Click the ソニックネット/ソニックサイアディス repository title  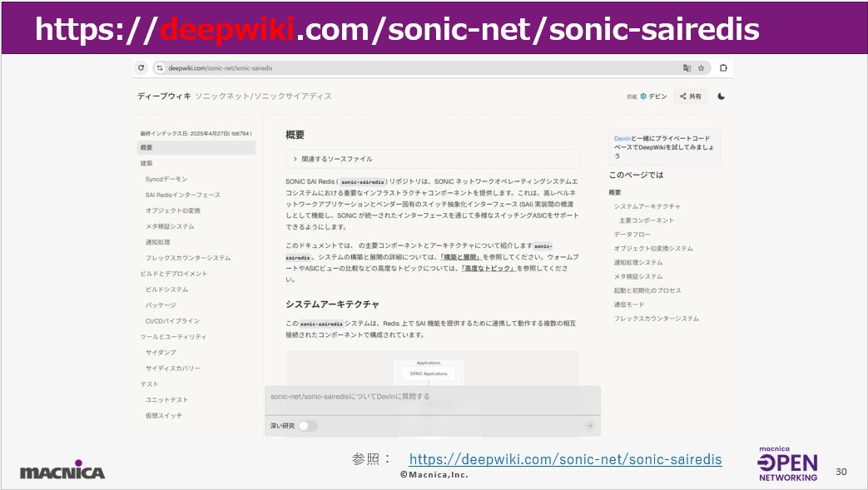(264, 97)
